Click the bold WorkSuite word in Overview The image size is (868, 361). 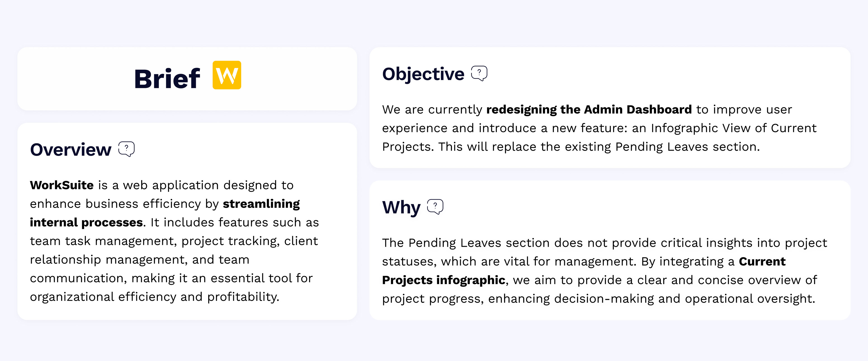pos(62,185)
